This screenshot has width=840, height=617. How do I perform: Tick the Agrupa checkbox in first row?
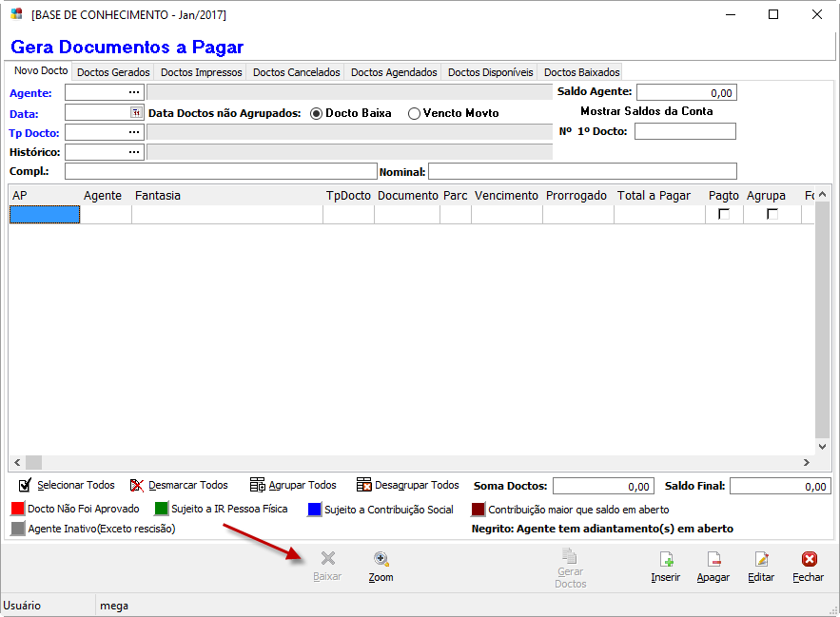(772, 215)
